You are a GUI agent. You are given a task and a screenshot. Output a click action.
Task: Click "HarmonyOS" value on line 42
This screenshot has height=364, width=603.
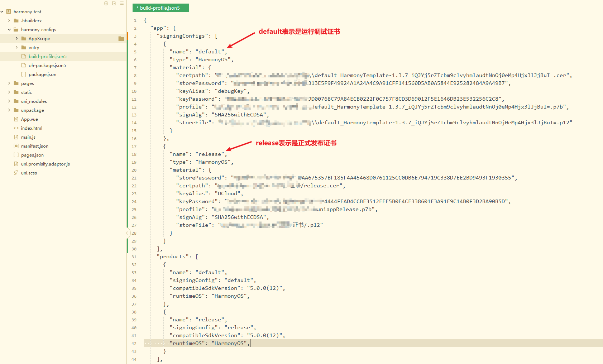click(x=229, y=343)
